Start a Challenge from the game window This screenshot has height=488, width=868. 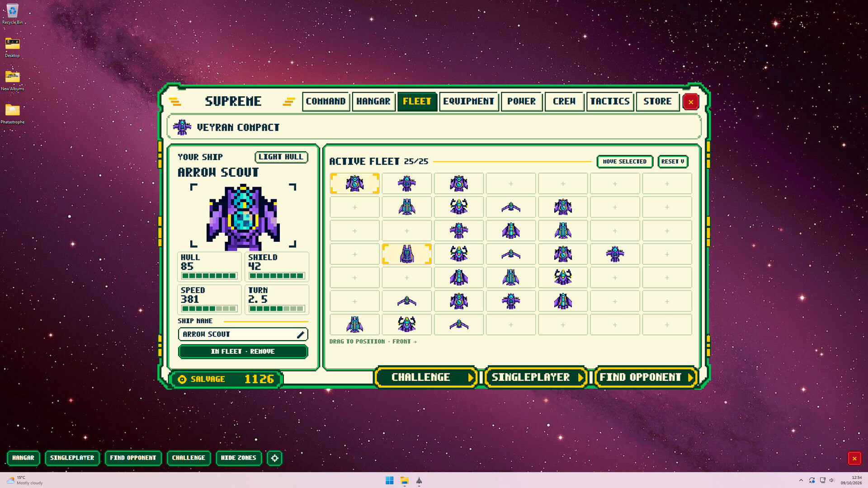[426, 377]
